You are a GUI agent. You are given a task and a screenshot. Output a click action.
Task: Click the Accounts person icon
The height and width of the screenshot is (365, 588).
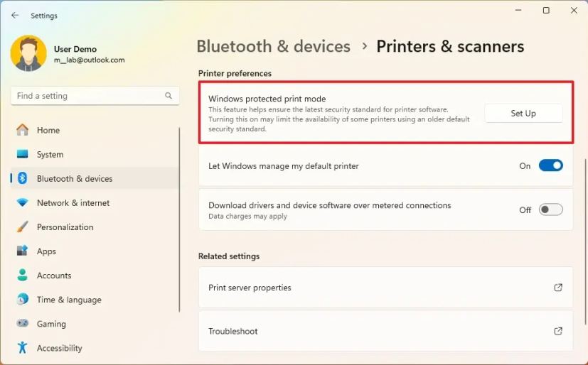pos(23,275)
